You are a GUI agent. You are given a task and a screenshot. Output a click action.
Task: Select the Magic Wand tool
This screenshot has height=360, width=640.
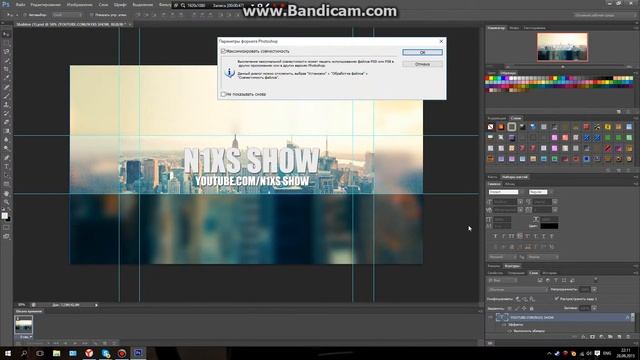[6, 60]
